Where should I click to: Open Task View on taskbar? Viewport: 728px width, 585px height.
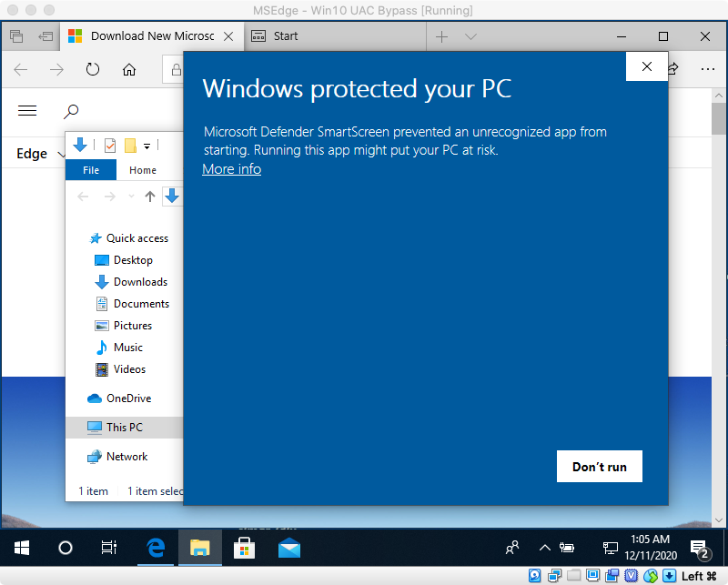click(x=109, y=548)
